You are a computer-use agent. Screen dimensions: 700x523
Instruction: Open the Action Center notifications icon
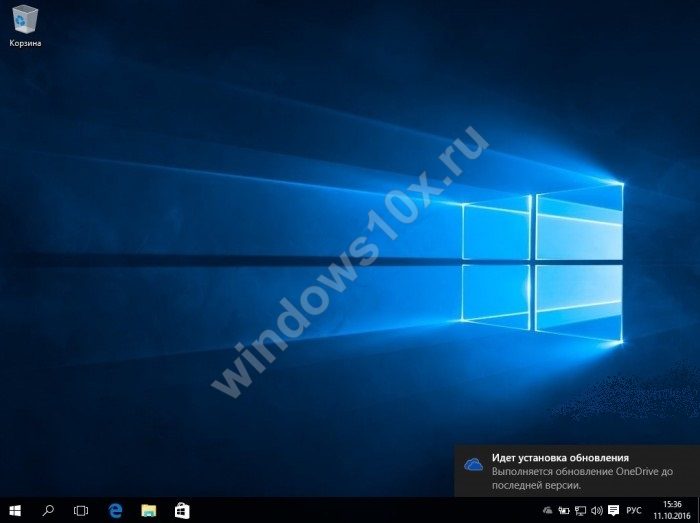click(x=613, y=510)
